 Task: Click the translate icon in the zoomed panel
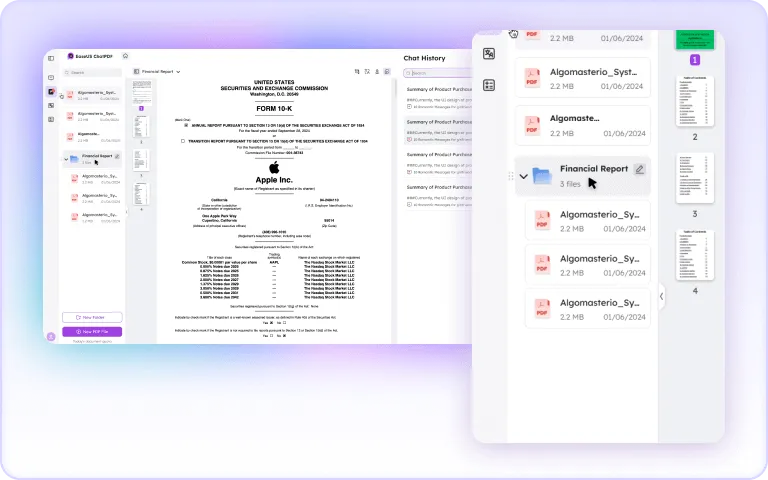point(489,54)
